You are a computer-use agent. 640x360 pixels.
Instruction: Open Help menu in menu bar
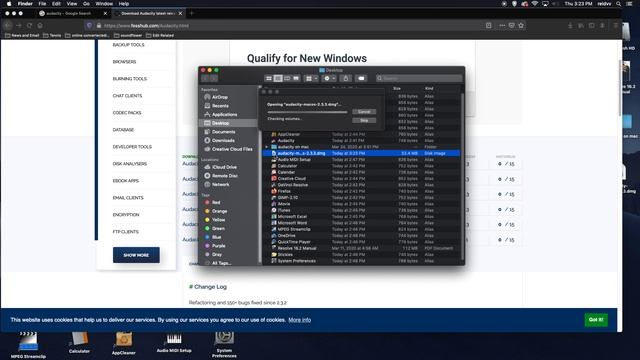pos(124,4)
